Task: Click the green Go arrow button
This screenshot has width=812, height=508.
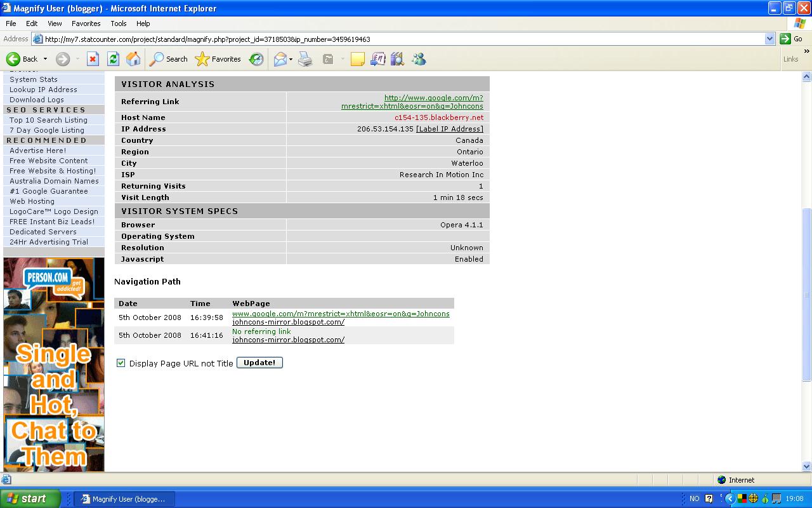Action: pyautogui.click(x=785, y=39)
